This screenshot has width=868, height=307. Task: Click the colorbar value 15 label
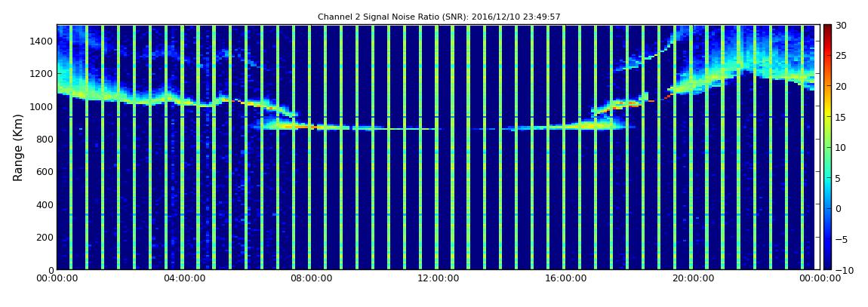(x=842, y=117)
